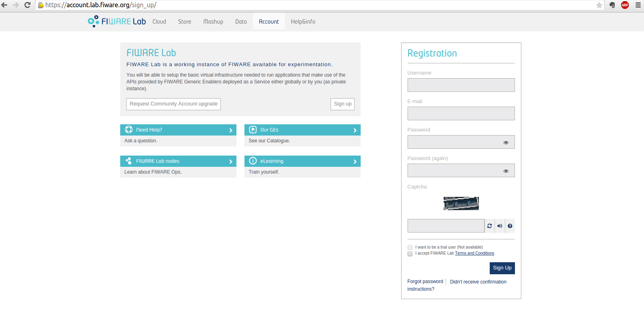Image resolution: width=644 pixels, height=334 pixels.
Task: Focus the E-mail input field
Action: pyautogui.click(x=461, y=113)
